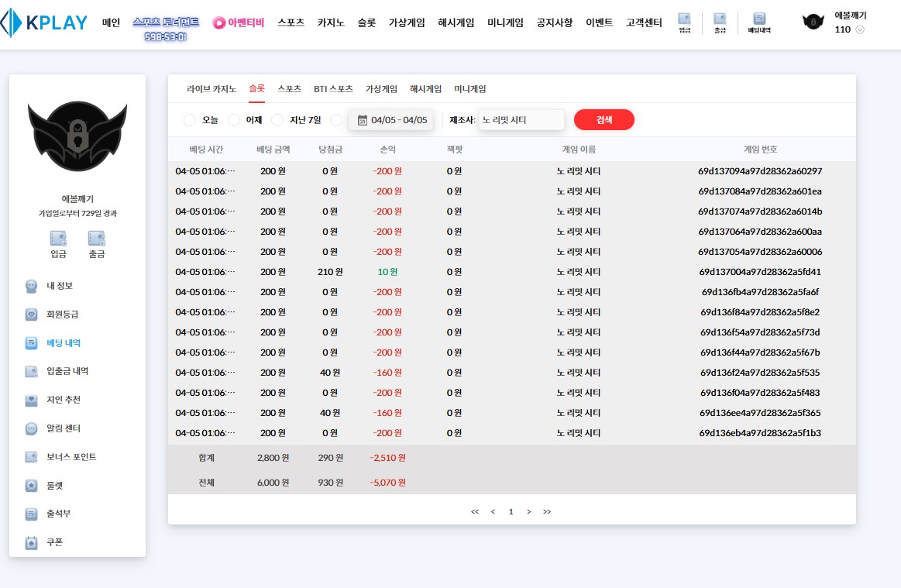901x588 pixels.
Task: Click the 출금 withdraw icon in top header
Action: pos(720,22)
